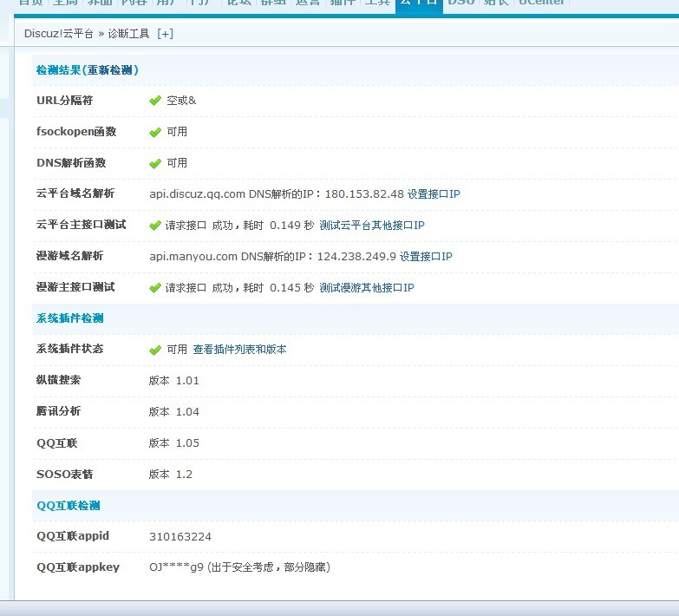Click the 漫游主接口测试 label
The height and width of the screenshot is (616, 679).
pyautogui.click(x=75, y=287)
